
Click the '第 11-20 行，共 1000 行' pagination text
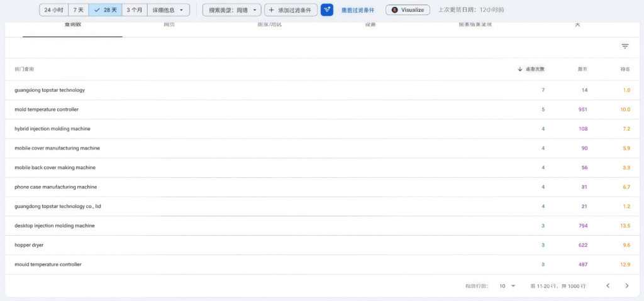tap(558, 286)
